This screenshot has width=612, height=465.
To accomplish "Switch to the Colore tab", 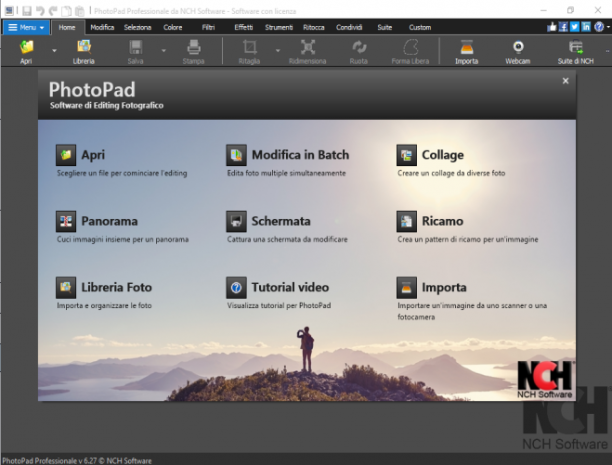I will [x=173, y=27].
